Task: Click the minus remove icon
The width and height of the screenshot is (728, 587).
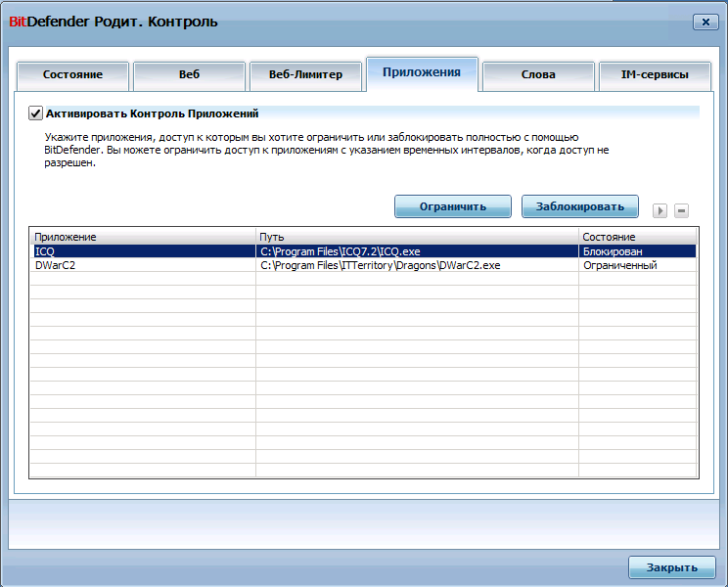Action: 681,210
